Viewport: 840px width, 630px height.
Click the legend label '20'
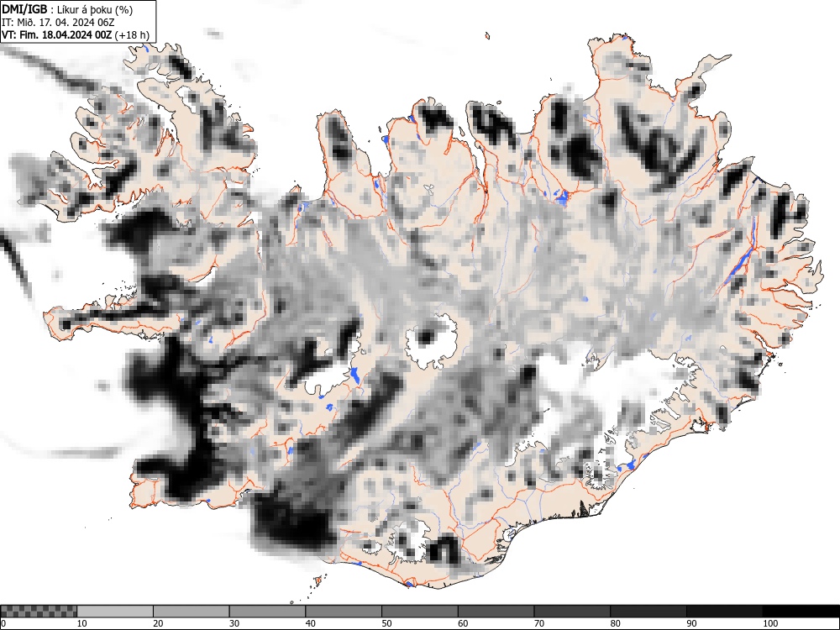click(158, 623)
